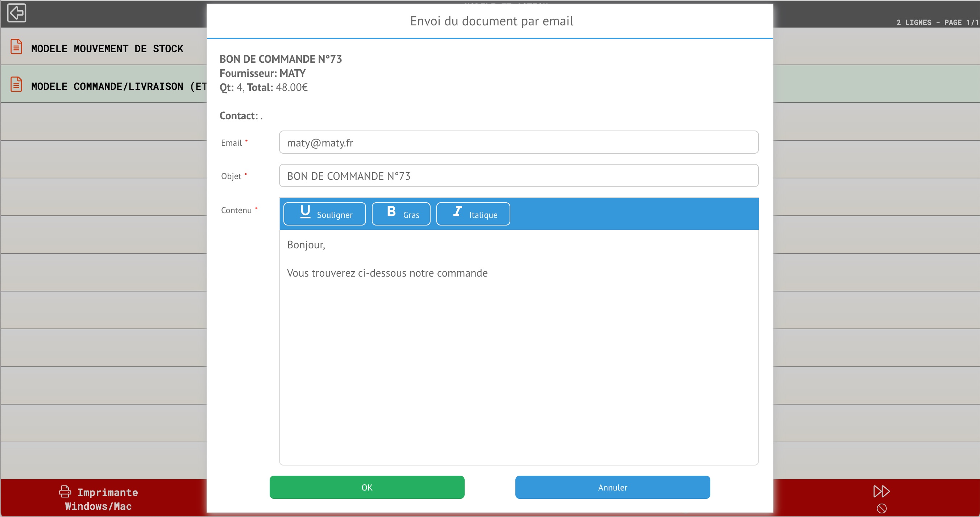Click the fast-forward double arrow icon

pyautogui.click(x=881, y=491)
